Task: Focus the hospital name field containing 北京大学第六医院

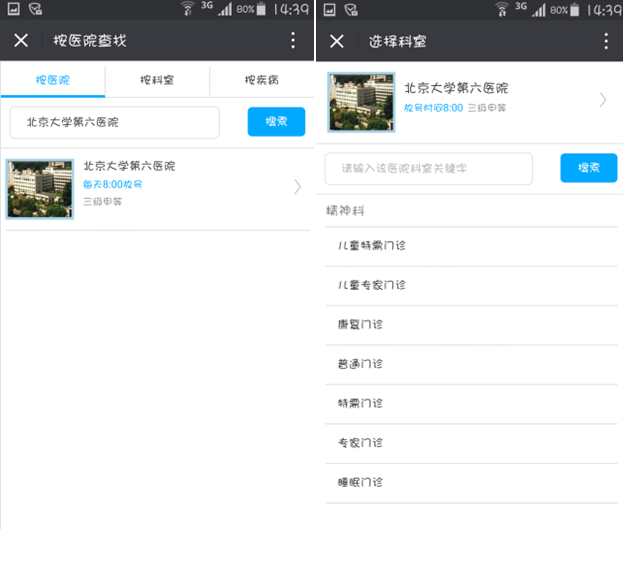Action: pyautogui.click(x=114, y=122)
